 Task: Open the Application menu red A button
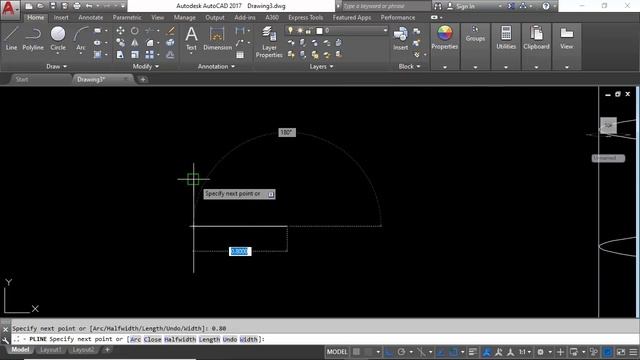[9, 9]
